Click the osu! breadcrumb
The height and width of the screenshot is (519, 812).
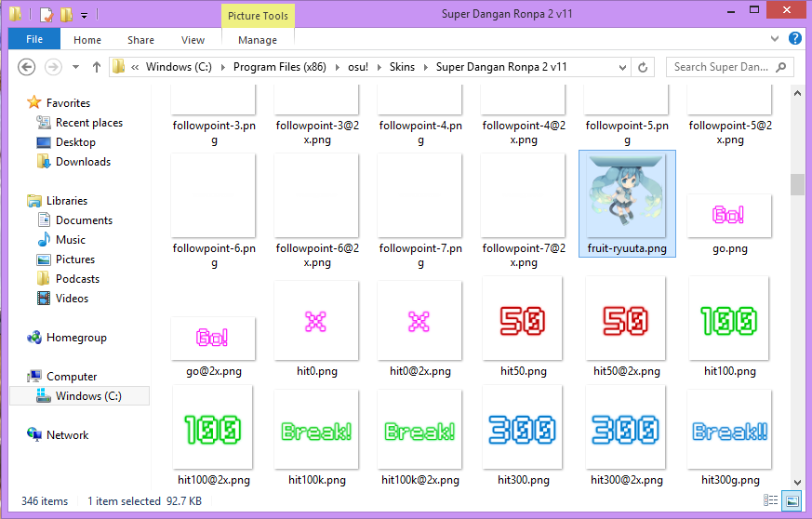pos(358,67)
